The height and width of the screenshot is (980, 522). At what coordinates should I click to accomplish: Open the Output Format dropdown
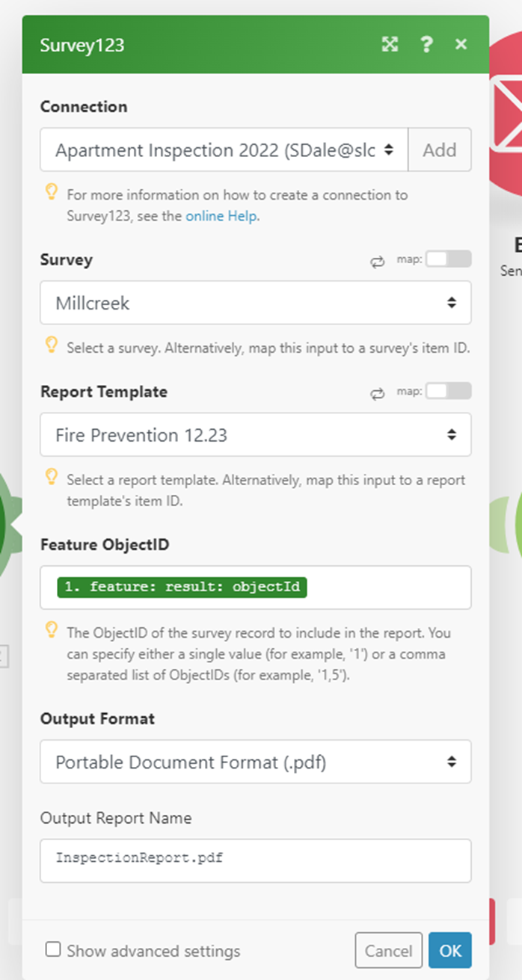[255, 762]
